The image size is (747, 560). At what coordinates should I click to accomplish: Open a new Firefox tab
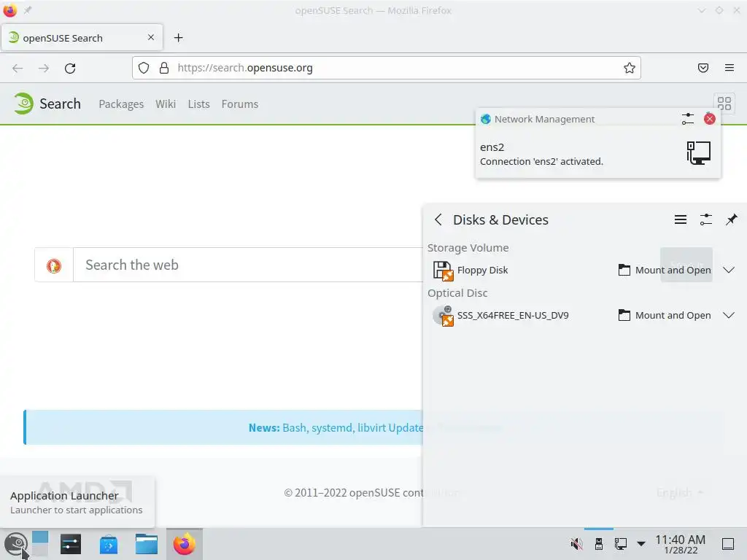(x=179, y=38)
